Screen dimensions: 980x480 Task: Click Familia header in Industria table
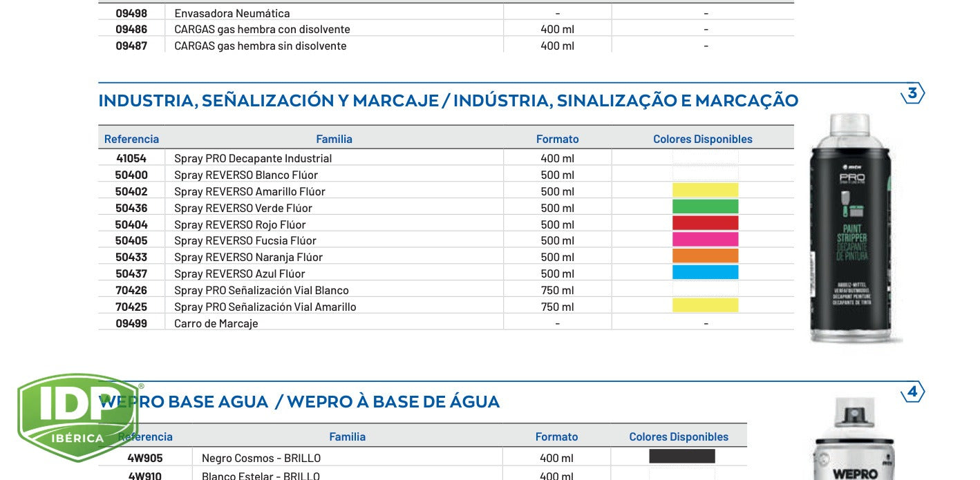334,139
